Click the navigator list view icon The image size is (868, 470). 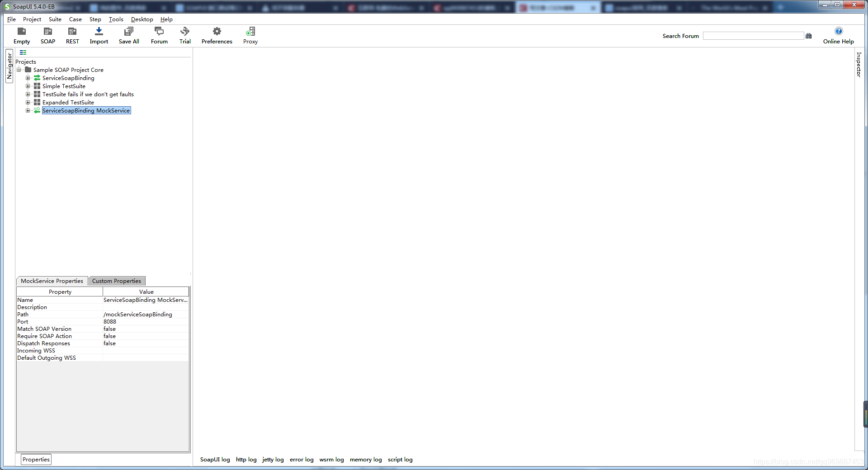23,52
